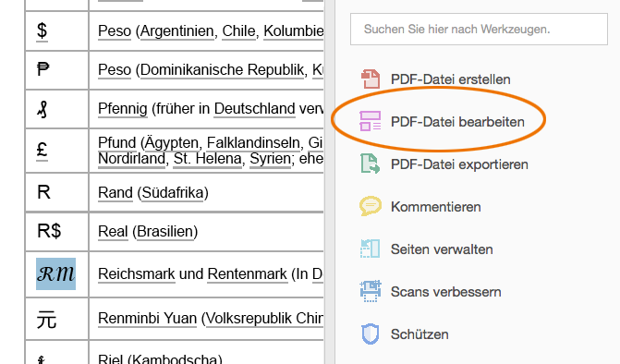Click the PDF-Datei exportieren icon
The image size is (620, 364).
point(371,164)
